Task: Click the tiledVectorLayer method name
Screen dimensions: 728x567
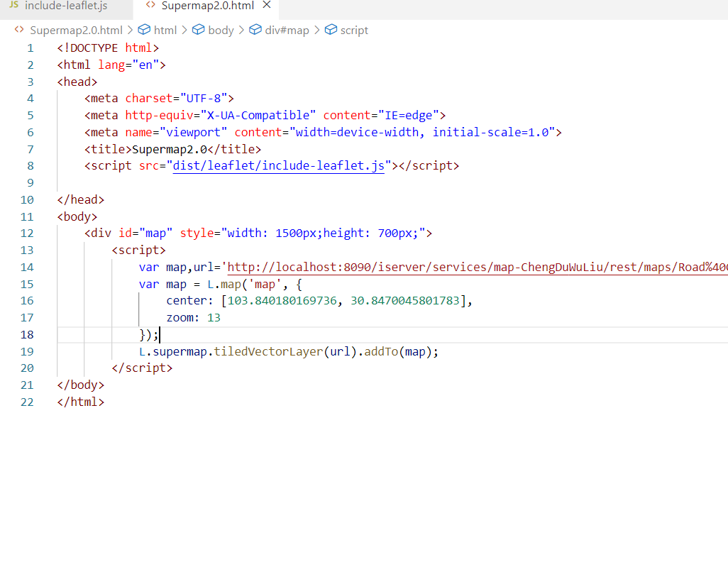Action: click(268, 351)
